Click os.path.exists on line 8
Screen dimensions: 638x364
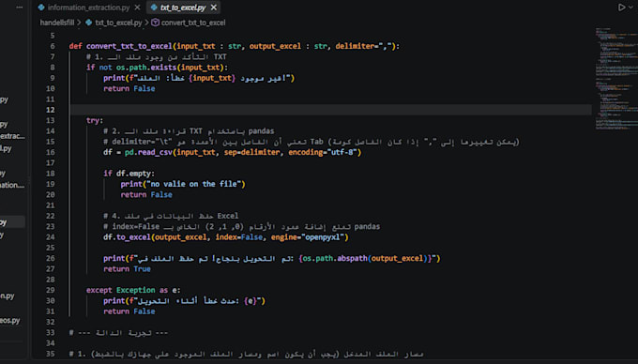[x=146, y=68]
